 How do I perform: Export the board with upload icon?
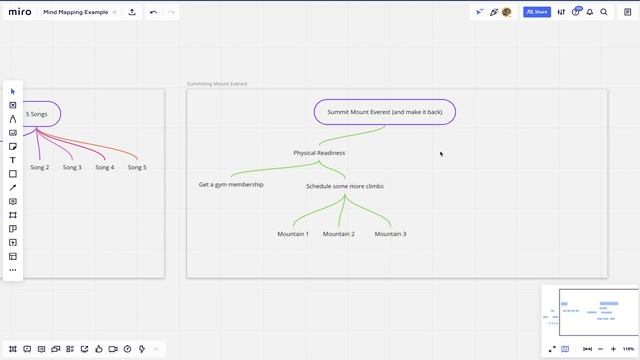pyautogui.click(x=132, y=12)
